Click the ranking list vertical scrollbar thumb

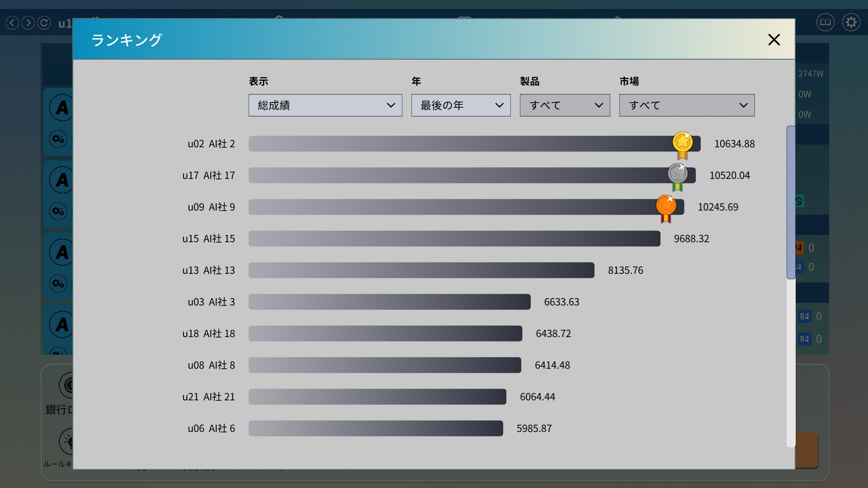[x=791, y=202]
